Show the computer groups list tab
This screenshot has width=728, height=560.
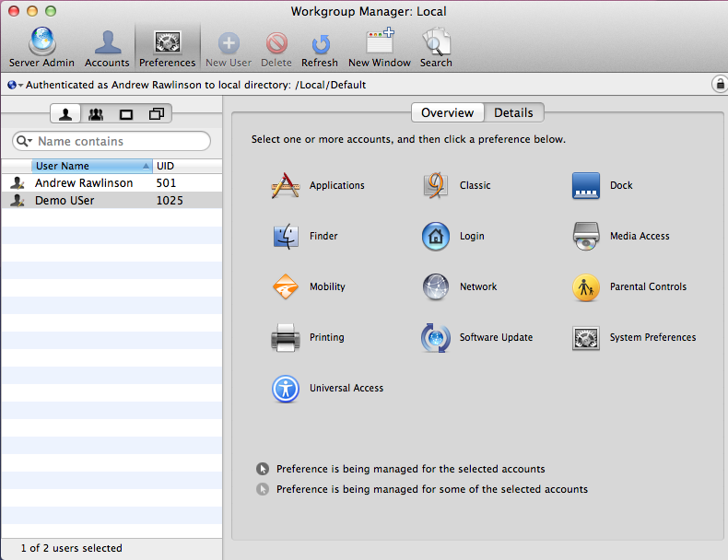(x=157, y=113)
